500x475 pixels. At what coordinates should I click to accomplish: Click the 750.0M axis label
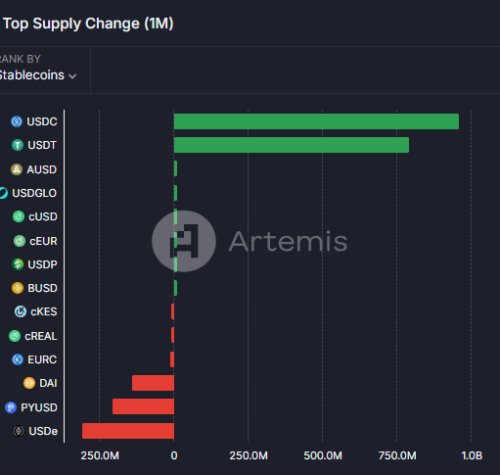(397, 456)
